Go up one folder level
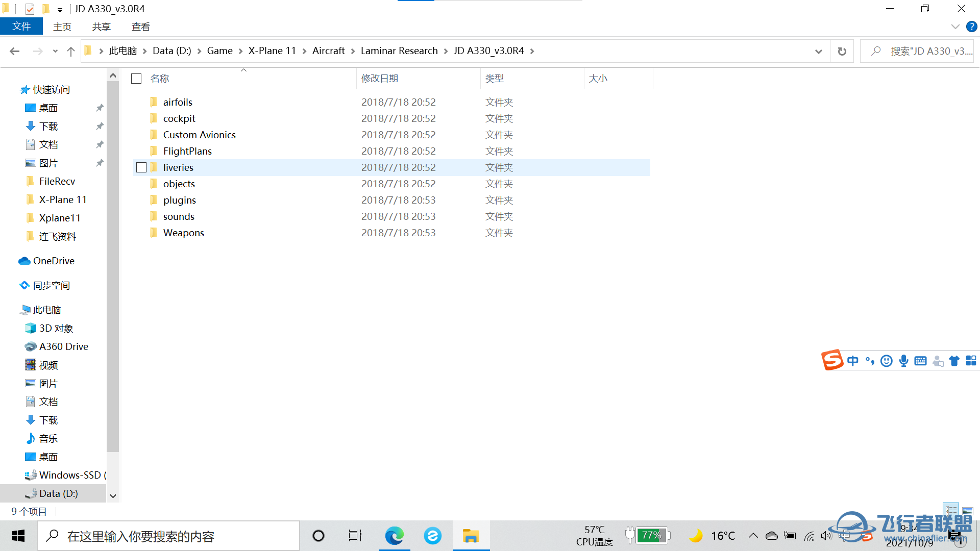Viewport: 980px width, 551px height. click(x=71, y=51)
